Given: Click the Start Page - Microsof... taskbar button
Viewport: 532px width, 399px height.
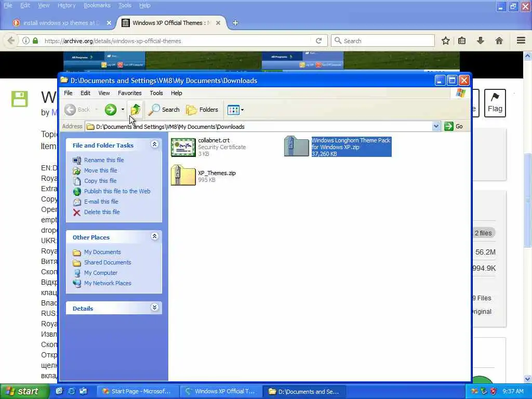Looking at the screenshot, I should click(137, 391).
